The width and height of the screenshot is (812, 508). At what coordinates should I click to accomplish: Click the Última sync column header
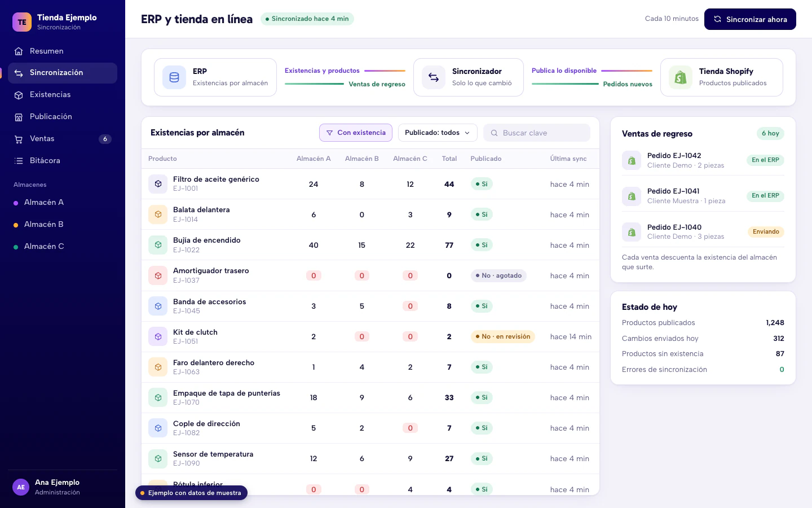pos(568,159)
